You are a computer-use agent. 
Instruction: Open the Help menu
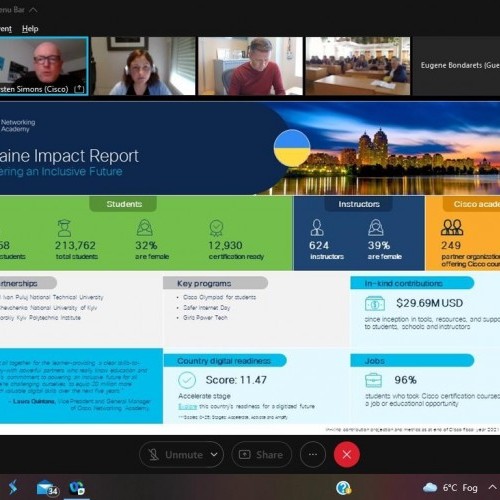[30, 29]
